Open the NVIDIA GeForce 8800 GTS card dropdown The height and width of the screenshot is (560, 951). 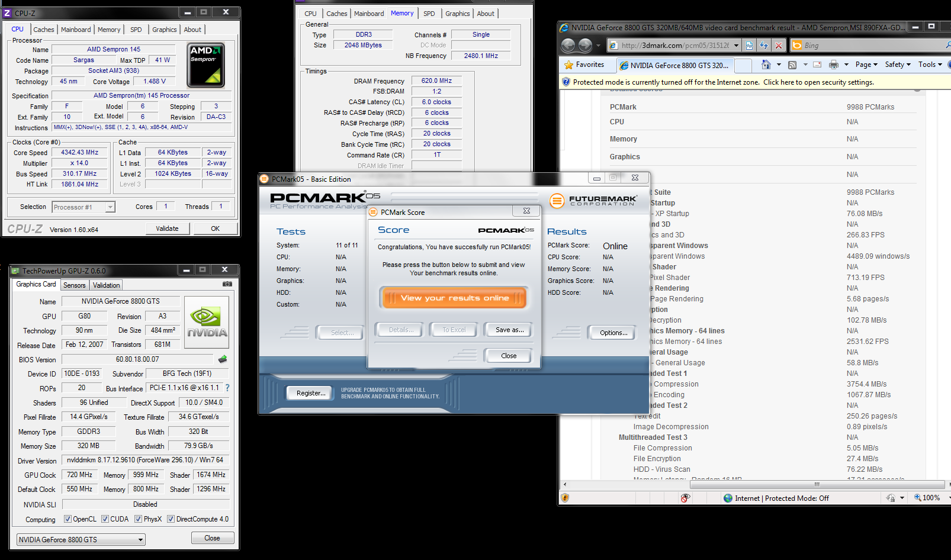(81, 540)
